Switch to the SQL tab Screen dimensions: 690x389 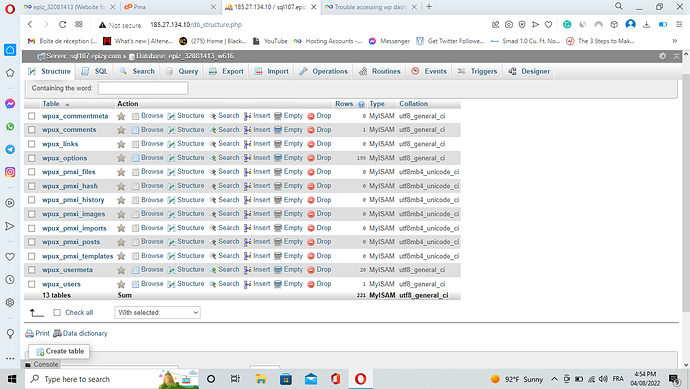(x=95, y=71)
